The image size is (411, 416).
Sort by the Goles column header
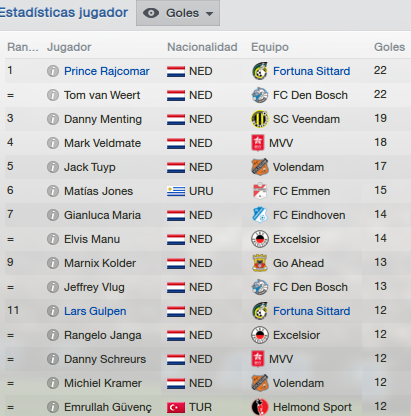point(389,47)
